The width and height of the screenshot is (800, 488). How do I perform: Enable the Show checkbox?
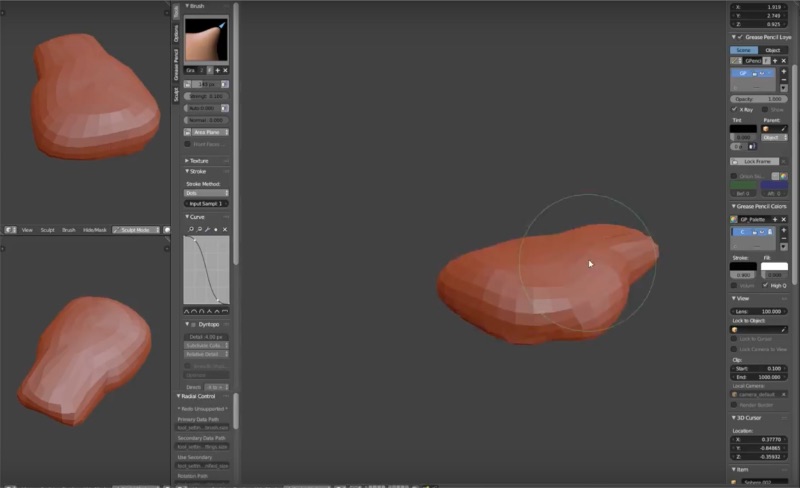click(x=765, y=109)
